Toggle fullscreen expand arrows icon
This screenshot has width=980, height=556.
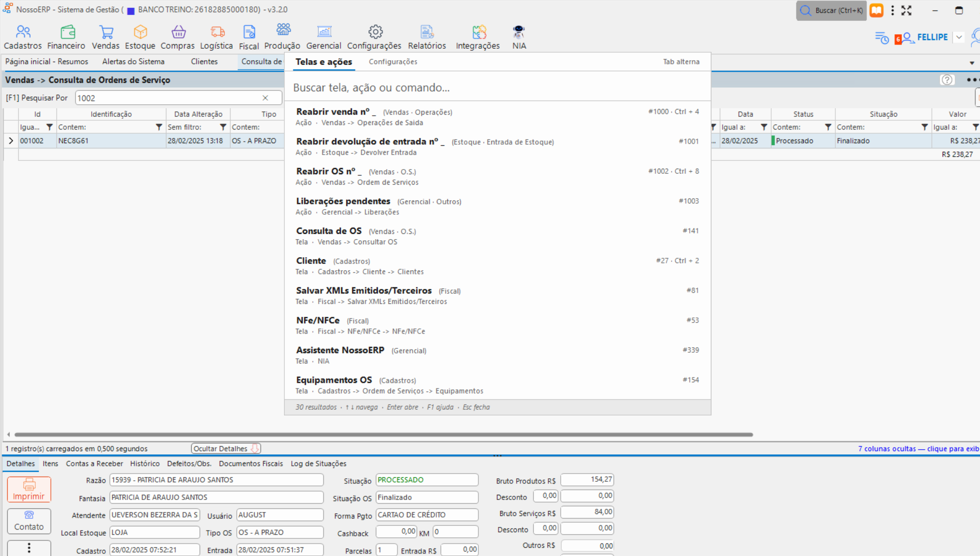tap(906, 10)
